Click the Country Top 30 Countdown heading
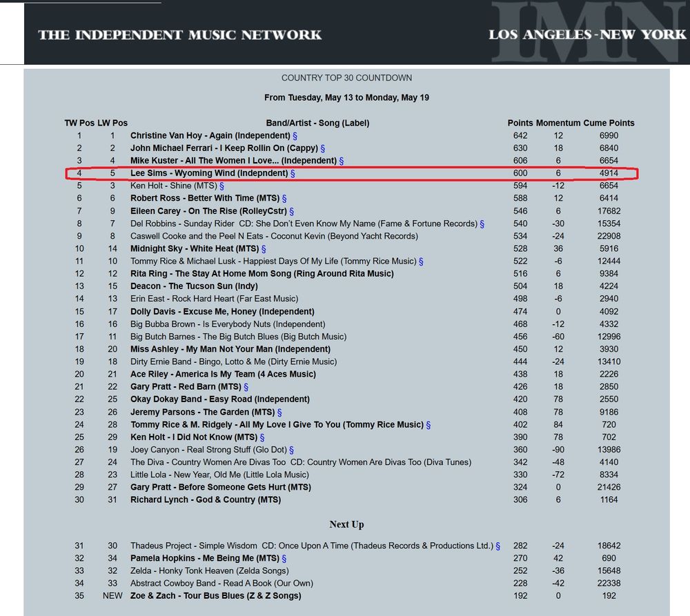This screenshot has width=690, height=616. coord(347,78)
